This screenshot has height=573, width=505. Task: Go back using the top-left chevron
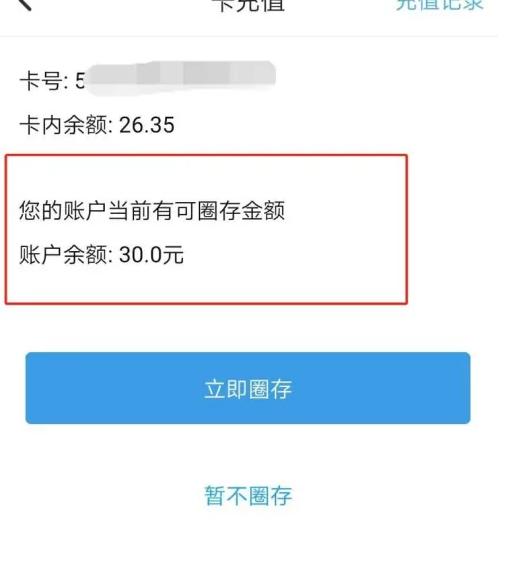[24, 4]
